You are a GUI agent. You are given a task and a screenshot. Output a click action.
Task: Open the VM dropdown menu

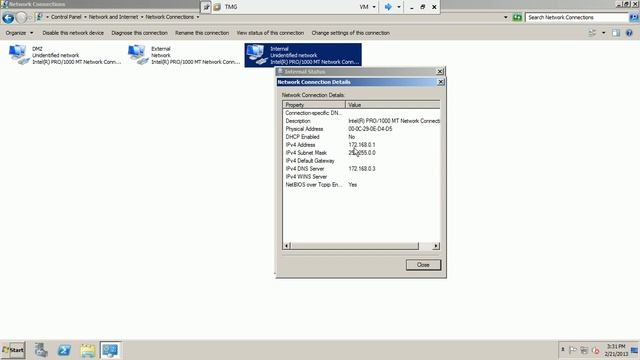tap(368, 7)
